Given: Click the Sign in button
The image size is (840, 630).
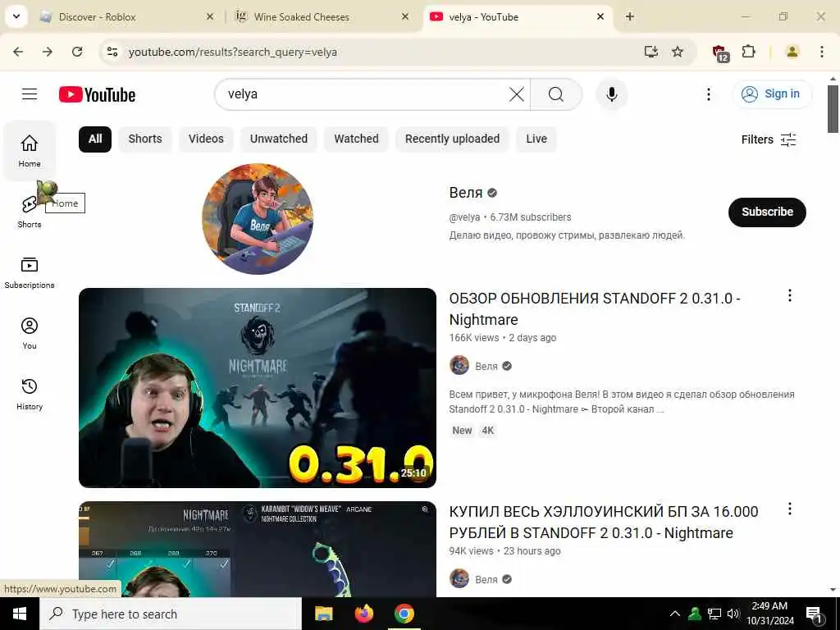Looking at the screenshot, I should pyautogui.click(x=772, y=94).
